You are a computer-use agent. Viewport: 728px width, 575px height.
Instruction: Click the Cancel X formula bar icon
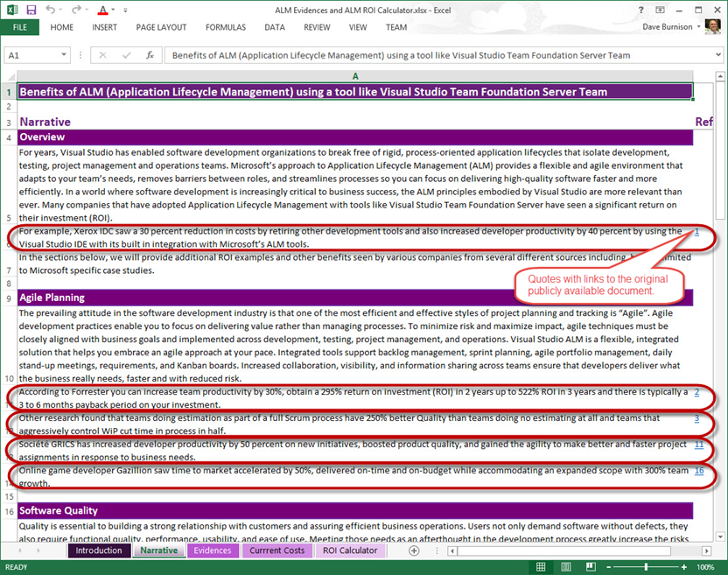coord(102,55)
